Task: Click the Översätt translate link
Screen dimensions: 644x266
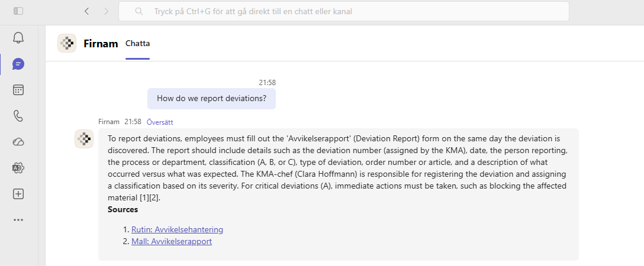Action: 160,122
